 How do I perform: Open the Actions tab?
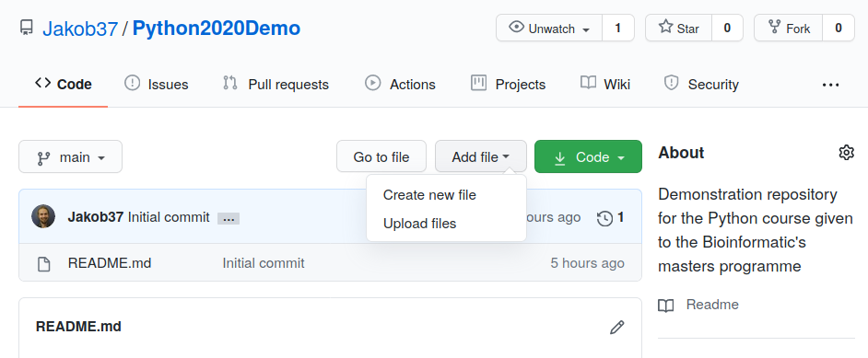pyautogui.click(x=400, y=84)
